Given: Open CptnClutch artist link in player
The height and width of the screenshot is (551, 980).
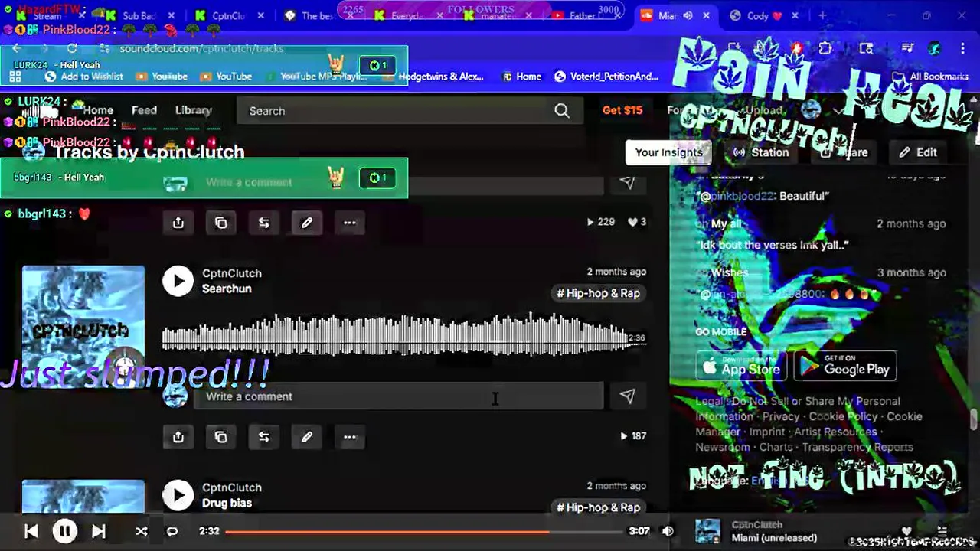Looking at the screenshot, I should point(756,525).
